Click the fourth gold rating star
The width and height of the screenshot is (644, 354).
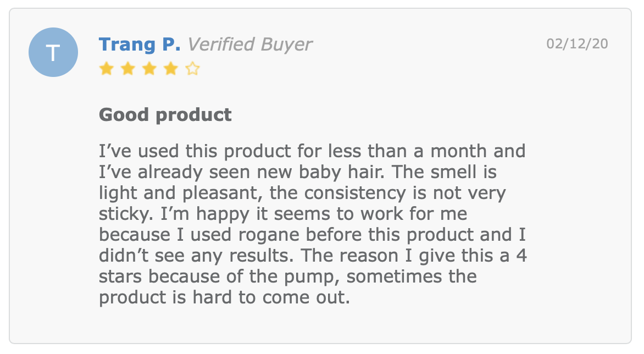[x=171, y=69]
